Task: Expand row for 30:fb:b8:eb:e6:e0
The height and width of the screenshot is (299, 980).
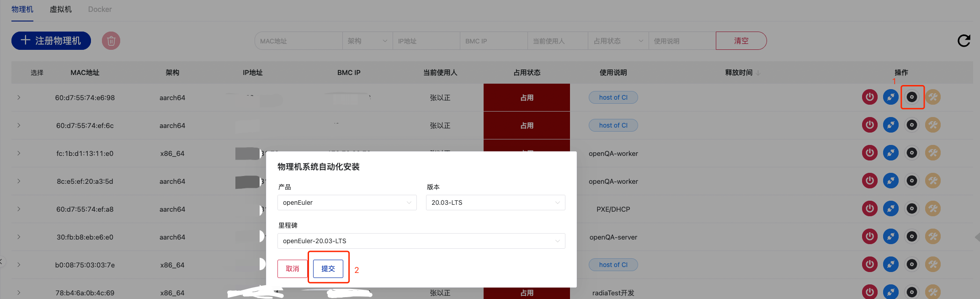Action: 19,237
